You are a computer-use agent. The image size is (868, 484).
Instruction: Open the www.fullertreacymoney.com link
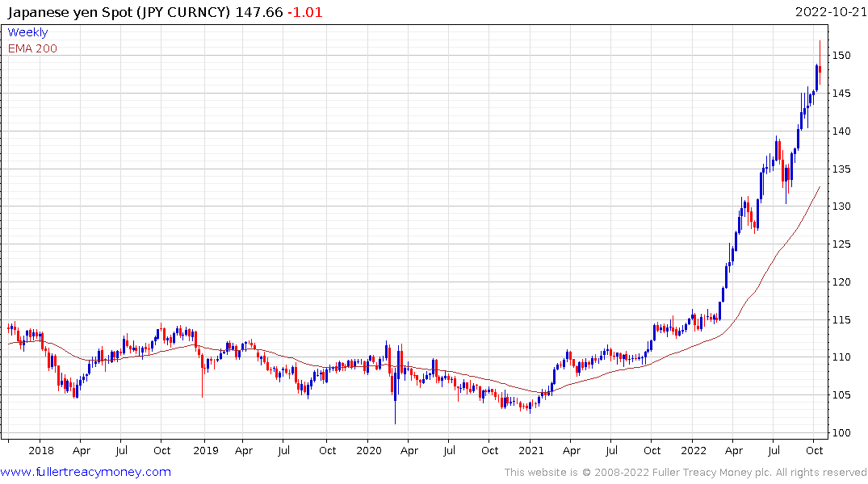tap(86, 472)
